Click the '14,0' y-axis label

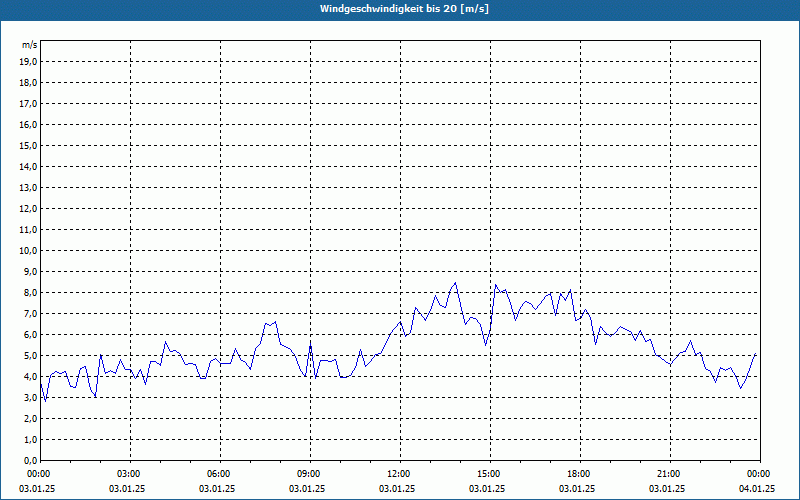(x=29, y=166)
